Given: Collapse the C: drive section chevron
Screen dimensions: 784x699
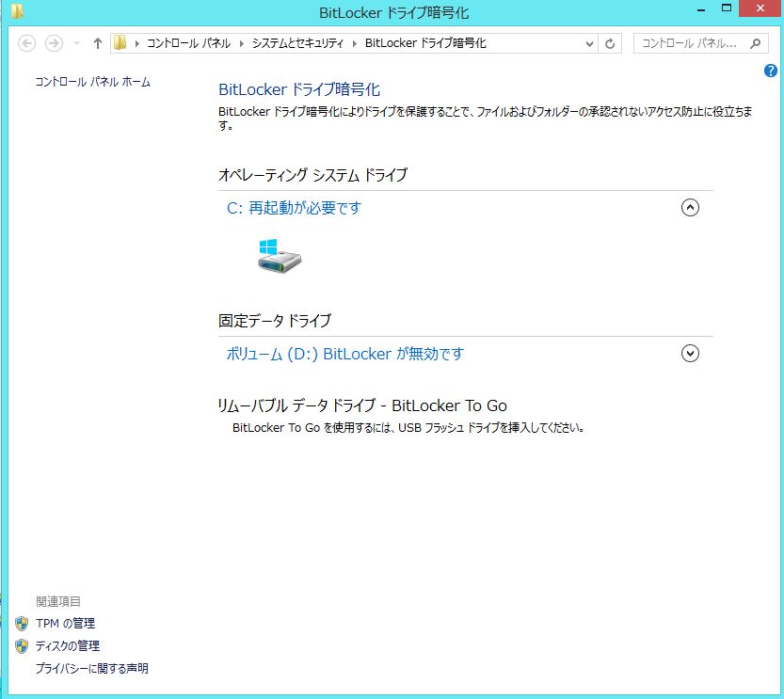Looking at the screenshot, I should pyautogui.click(x=690, y=207).
